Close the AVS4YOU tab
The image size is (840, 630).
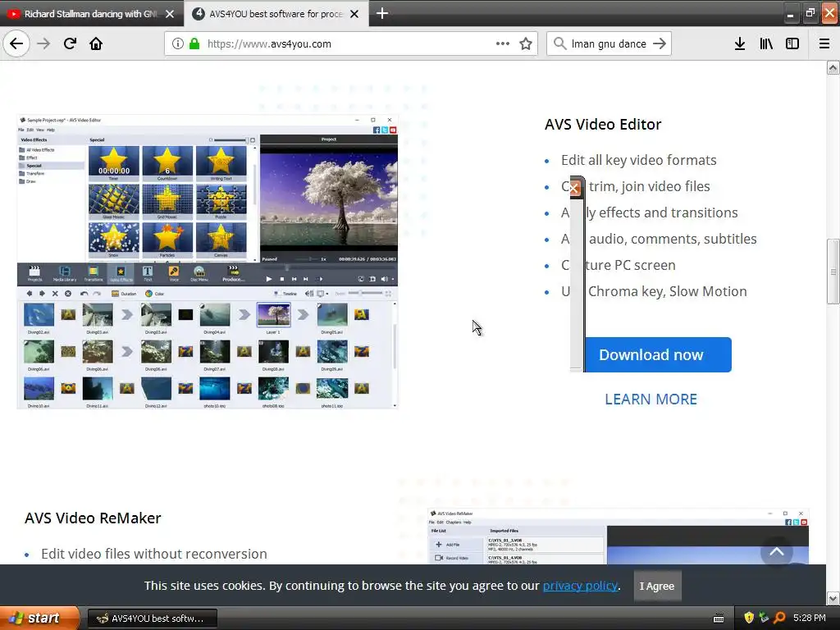[354, 14]
